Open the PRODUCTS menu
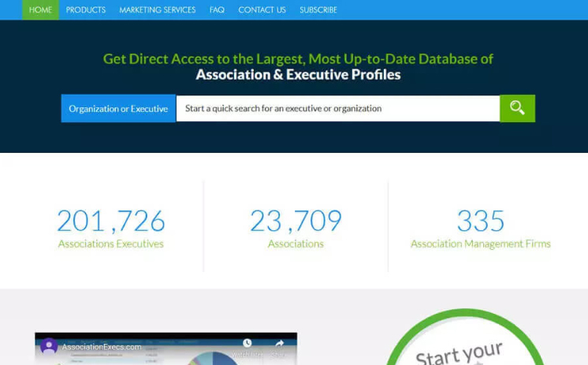This screenshot has height=365, width=588. click(x=86, y=9)
